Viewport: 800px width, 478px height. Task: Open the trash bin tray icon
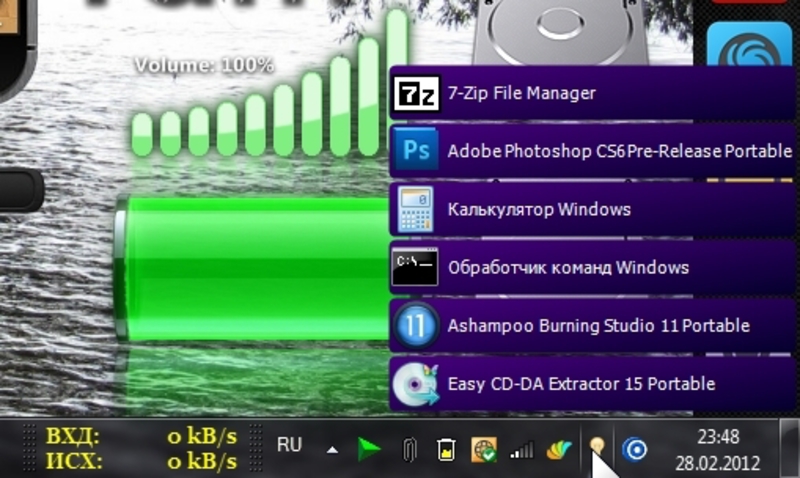(446, 450)
